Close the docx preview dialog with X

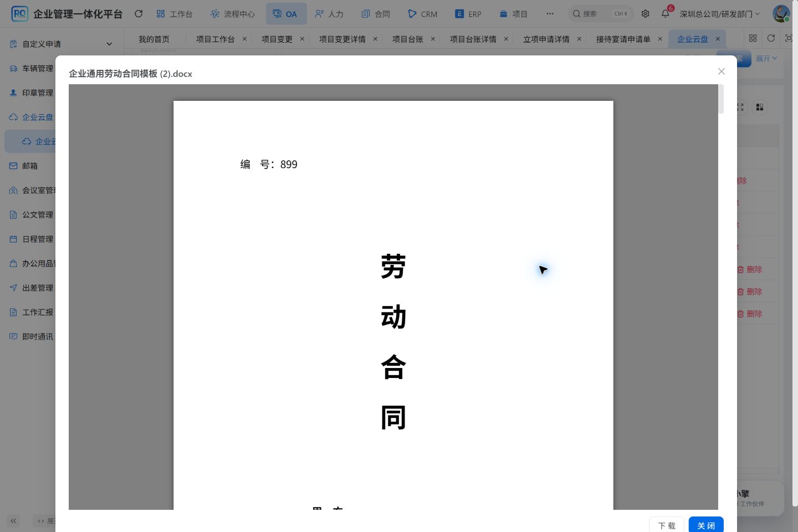pyautogui.click(x=722, y=71)
